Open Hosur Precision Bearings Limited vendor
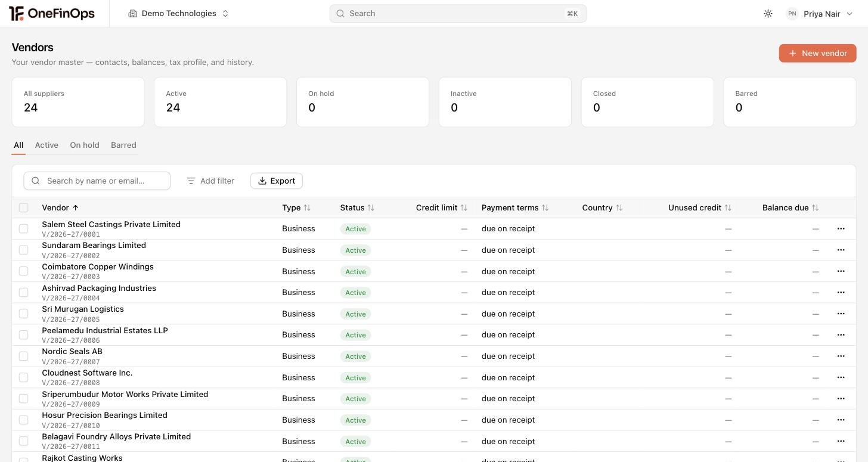This screenshot has height=462, width=868. [104, 416]
